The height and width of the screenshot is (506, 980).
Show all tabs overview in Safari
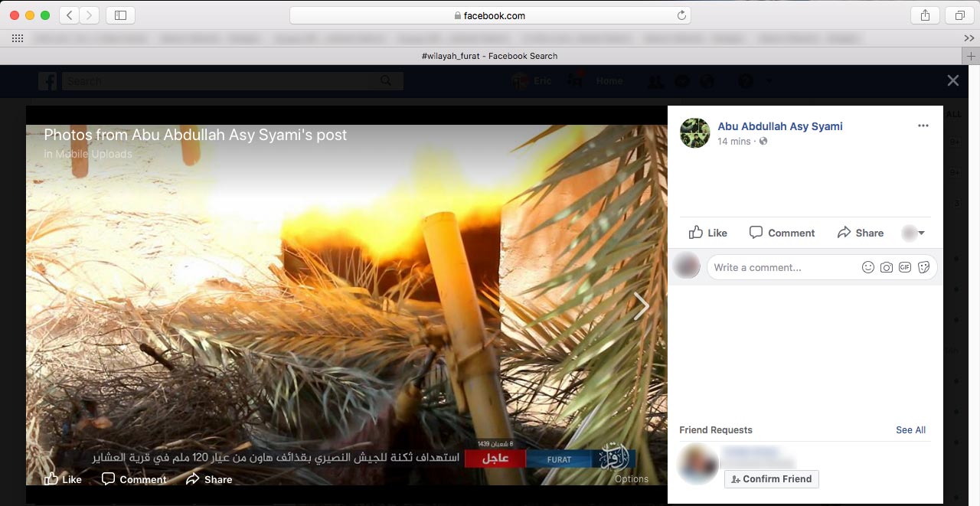959,15
